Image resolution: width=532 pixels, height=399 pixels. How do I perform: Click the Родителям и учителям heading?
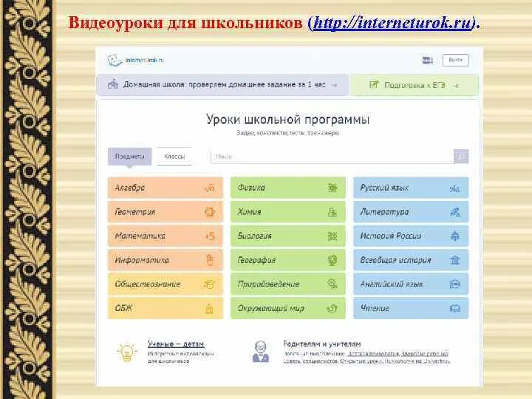pos(322,344)
